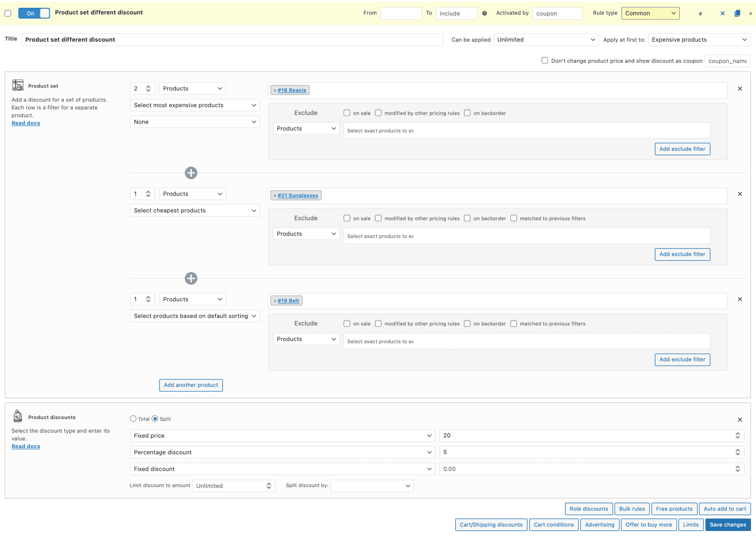Click the Save changes button

tap(728, 524)
